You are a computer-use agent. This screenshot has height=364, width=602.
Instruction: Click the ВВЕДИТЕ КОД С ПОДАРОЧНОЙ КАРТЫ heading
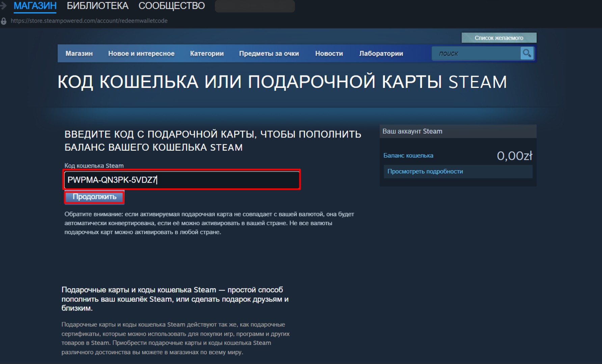213,141
